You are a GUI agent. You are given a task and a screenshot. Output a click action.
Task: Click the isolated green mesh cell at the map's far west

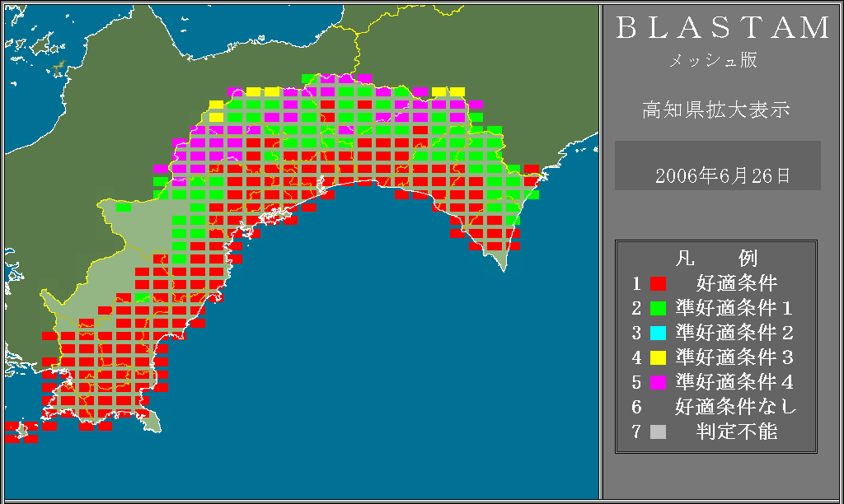124,208
